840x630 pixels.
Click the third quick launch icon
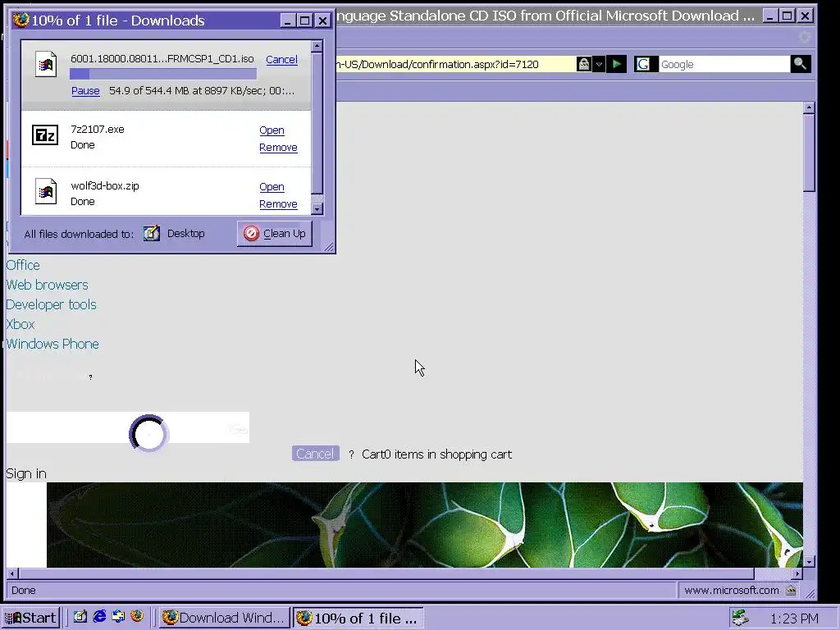118,617
